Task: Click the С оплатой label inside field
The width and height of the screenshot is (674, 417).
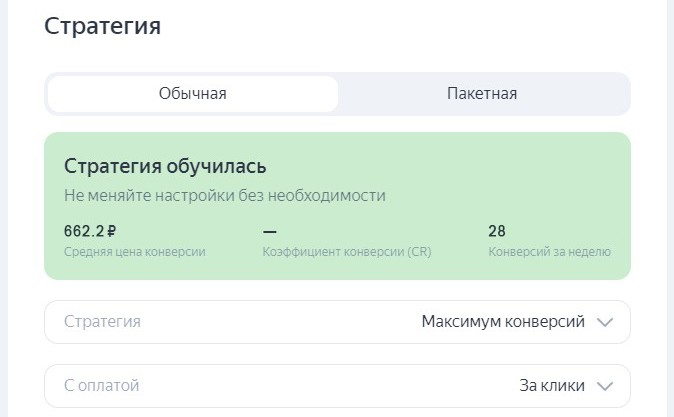Action: point(101,386)
